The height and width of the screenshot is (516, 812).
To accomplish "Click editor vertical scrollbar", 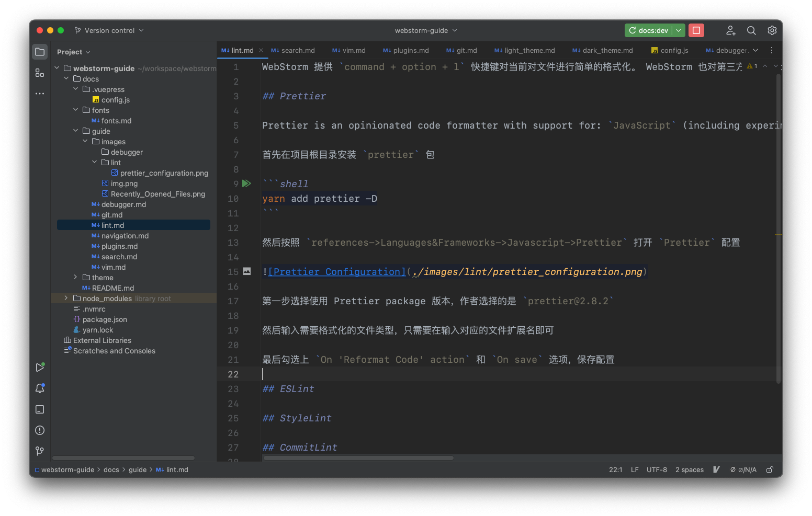I will [x=779, y=229].
